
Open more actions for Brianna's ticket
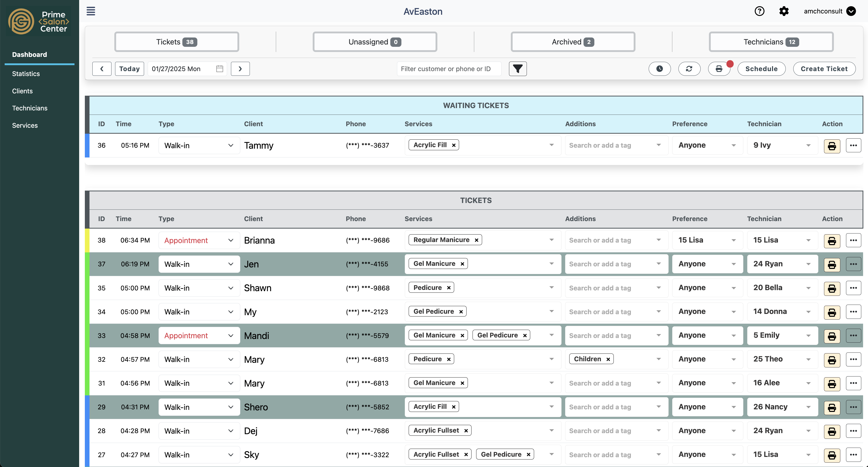[x=853, y=240]
